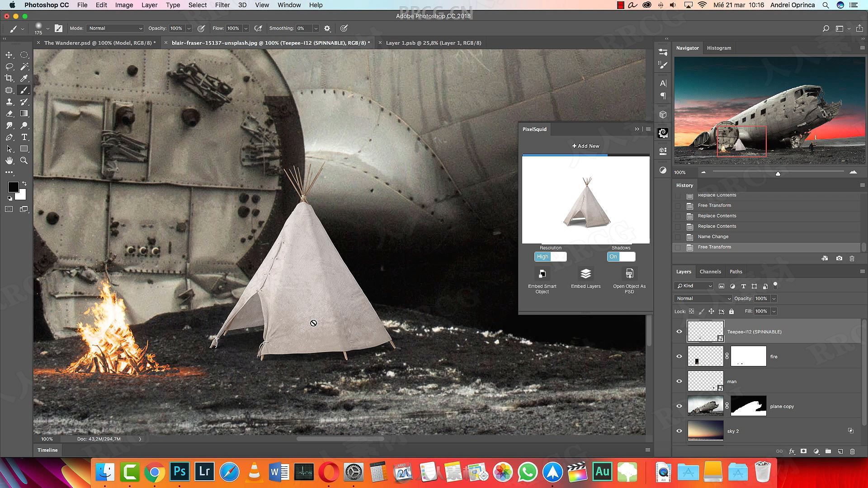
Task: Click the Eyedropper tool icon
Action: (x=24, y=78)
